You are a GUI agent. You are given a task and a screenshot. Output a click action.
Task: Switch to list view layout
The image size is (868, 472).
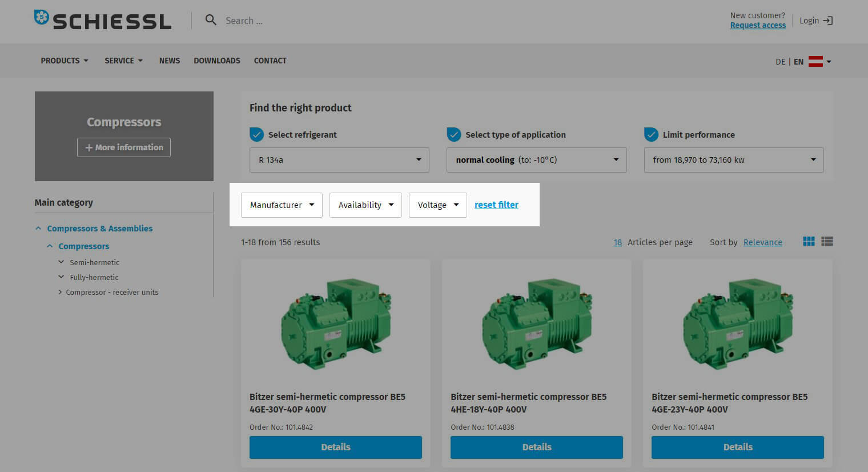pyautogui.click(x=827, y=242)
